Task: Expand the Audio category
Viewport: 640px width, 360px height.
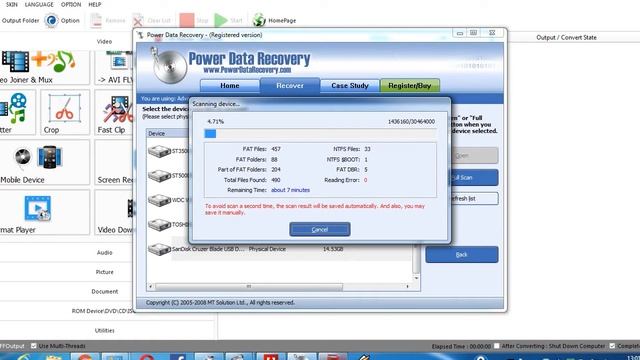Action: click(104, 253)
